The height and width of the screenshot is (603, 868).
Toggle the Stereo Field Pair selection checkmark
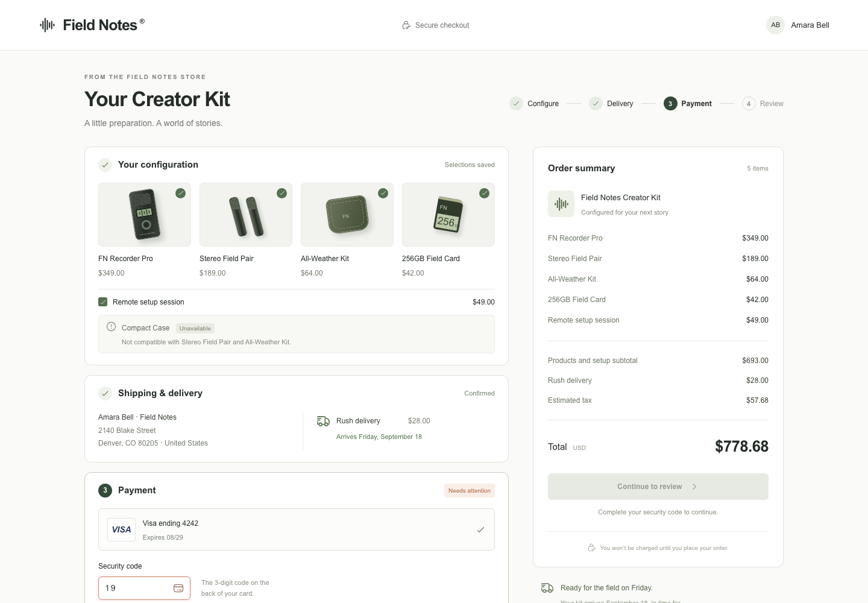pyautogui.click(x=281, y=193)
